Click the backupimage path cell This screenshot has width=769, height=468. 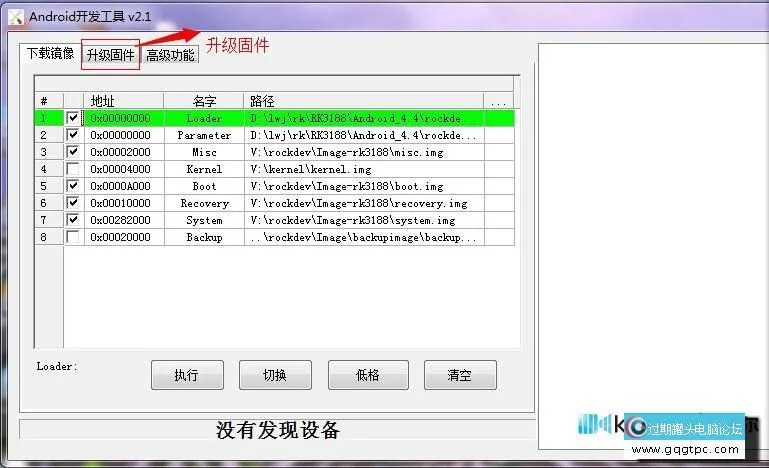click(x=364, y=237)
